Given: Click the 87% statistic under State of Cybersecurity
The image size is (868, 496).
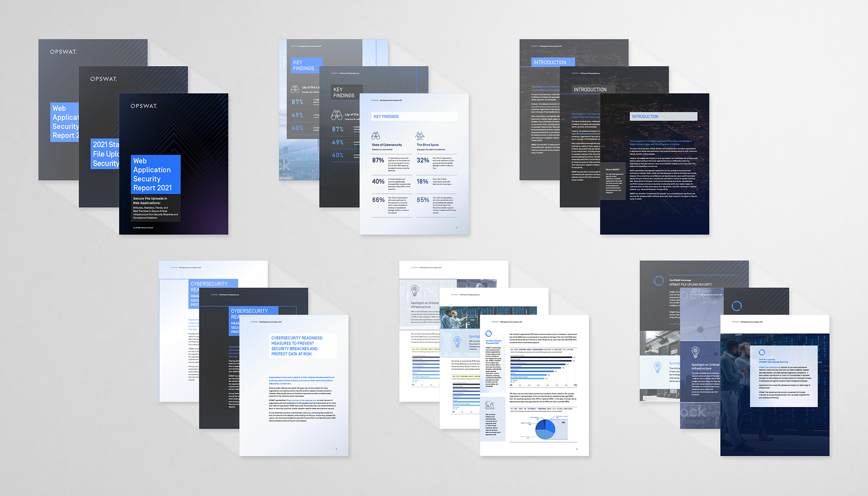Looking at the screenshot, I should pos(378,160).
